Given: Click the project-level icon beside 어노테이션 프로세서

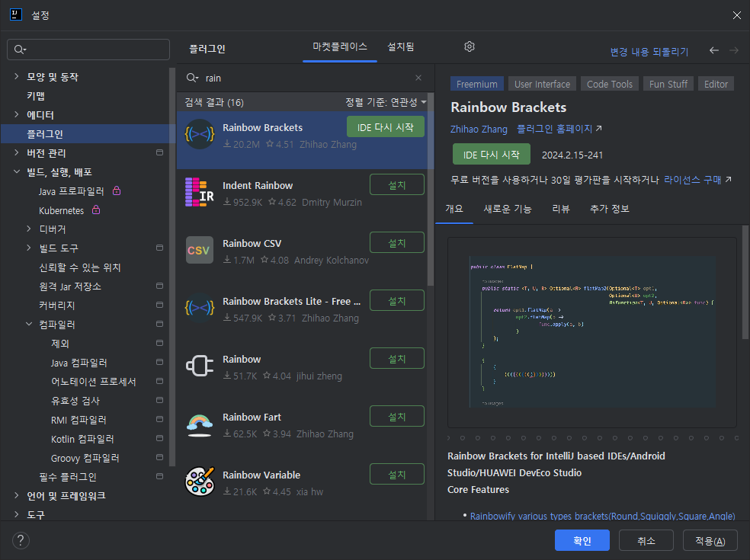Looking at the screenshot, I should [160, 381].
